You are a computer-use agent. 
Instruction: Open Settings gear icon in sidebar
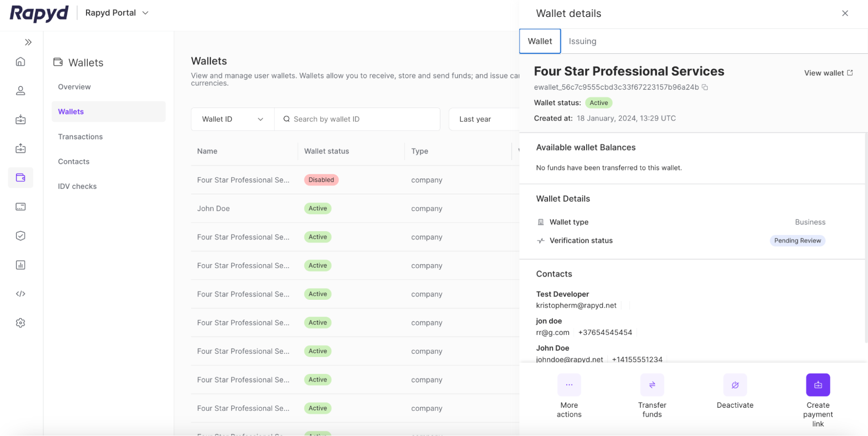pos(20,323)
